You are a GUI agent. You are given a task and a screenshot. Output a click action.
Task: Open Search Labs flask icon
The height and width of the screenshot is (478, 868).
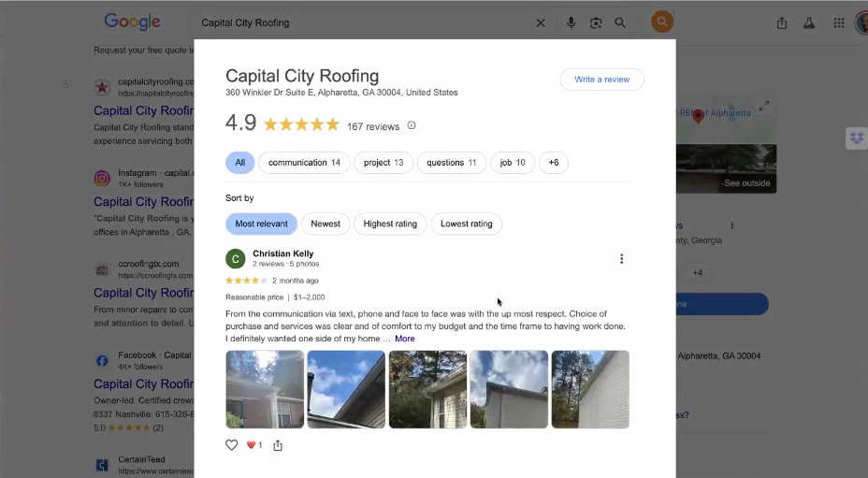[809, 22]
